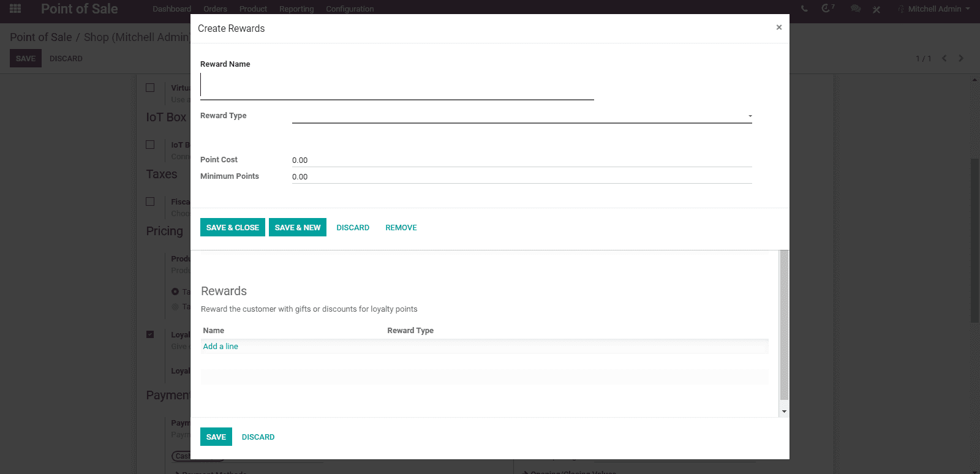
Task: Click Save & Close button
Action: pyautogui.click(x=233, y=227)
